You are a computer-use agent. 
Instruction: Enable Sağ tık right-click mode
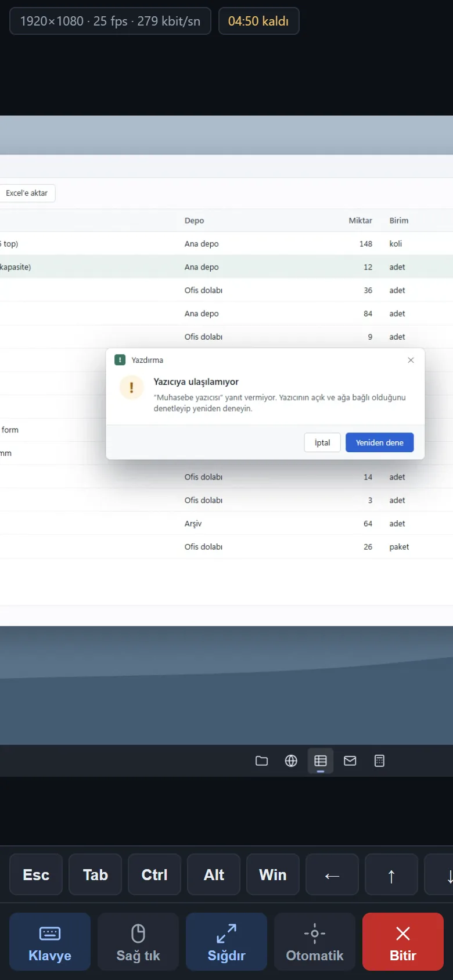coord(138,942)
